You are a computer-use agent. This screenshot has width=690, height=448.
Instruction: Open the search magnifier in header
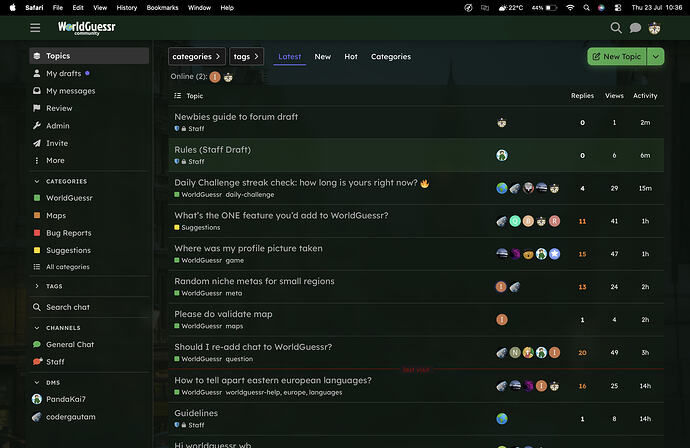coord(616,28)
